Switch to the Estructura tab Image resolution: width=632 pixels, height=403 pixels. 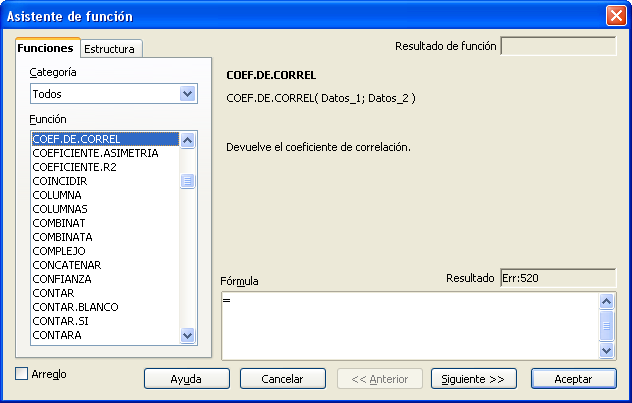pyautogui.click(x=109, y=49)
